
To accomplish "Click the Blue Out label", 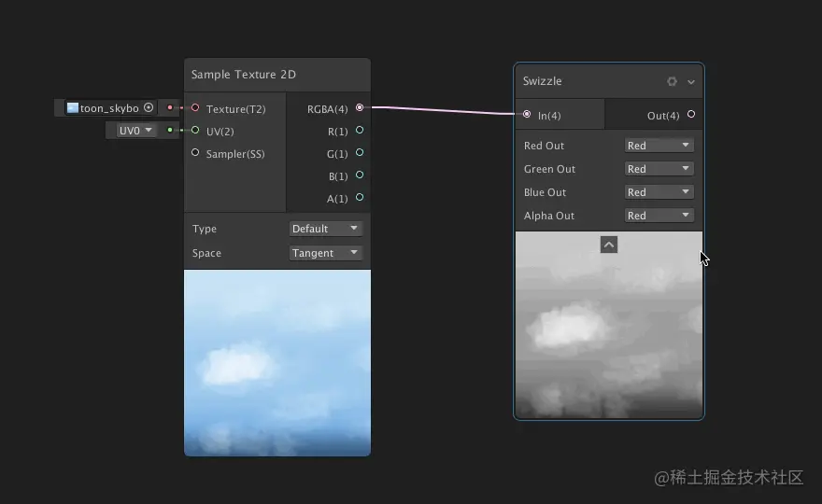I will tap(545, 192).
